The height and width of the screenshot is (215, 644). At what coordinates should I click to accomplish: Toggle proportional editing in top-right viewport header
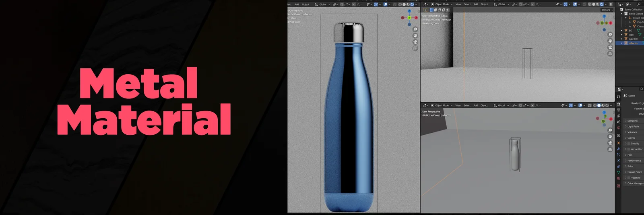click(533, 4)
